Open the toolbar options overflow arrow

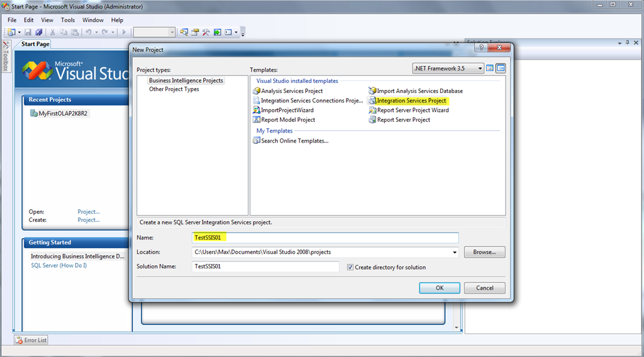pyautogui.click(x=243, y=33)
